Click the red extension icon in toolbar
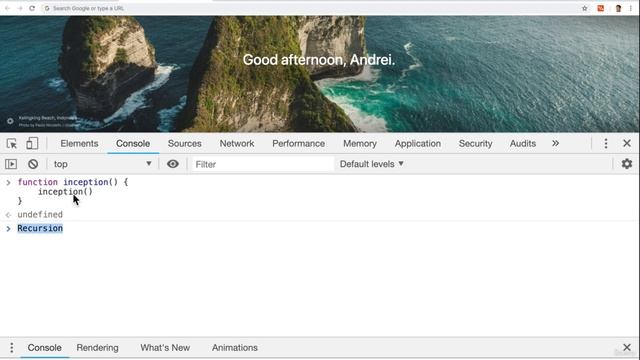This screenshot has height=360, width=640. point(600,8)
